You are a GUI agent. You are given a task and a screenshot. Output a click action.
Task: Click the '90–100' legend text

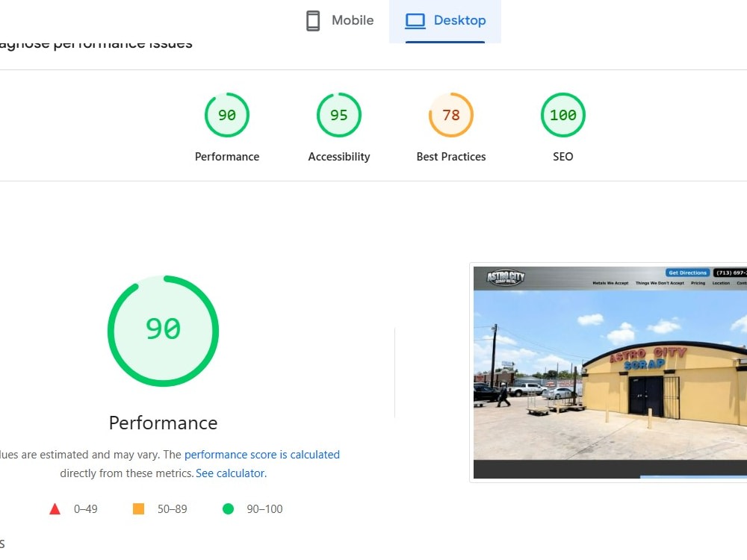click(264, 509)
